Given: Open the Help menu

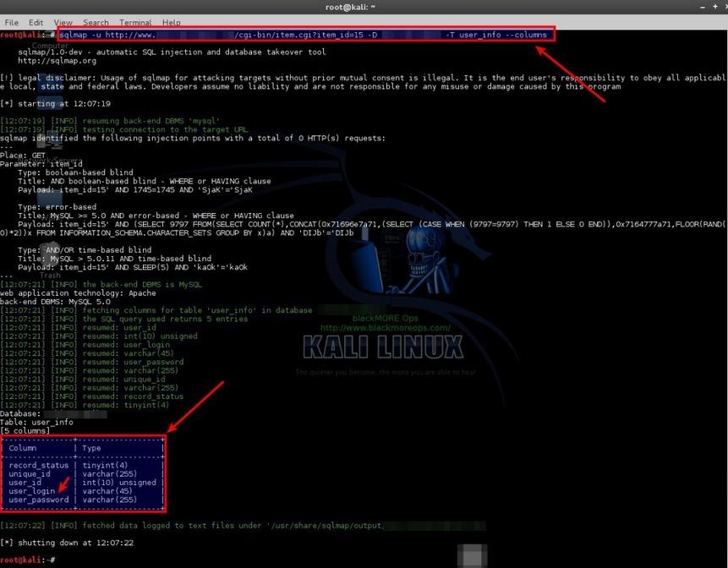Looking at the screenshot, I should [172, 22].
